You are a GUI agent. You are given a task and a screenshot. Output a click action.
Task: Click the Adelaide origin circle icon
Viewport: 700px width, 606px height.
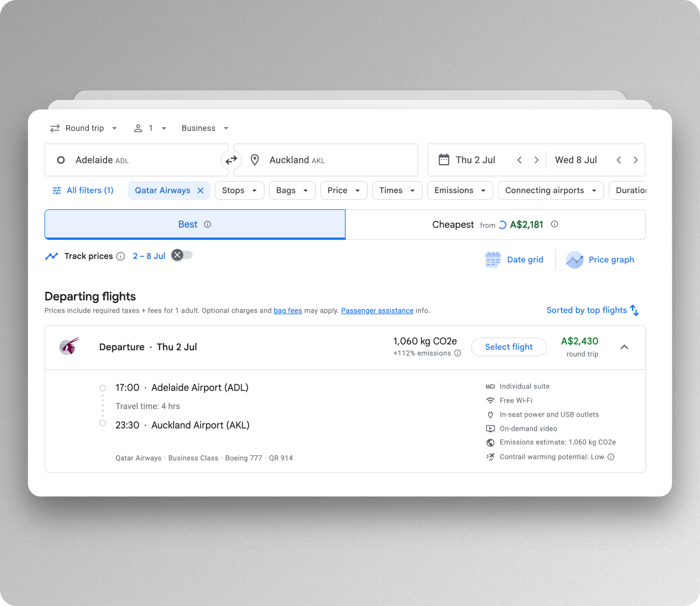[x=61, y=160]
